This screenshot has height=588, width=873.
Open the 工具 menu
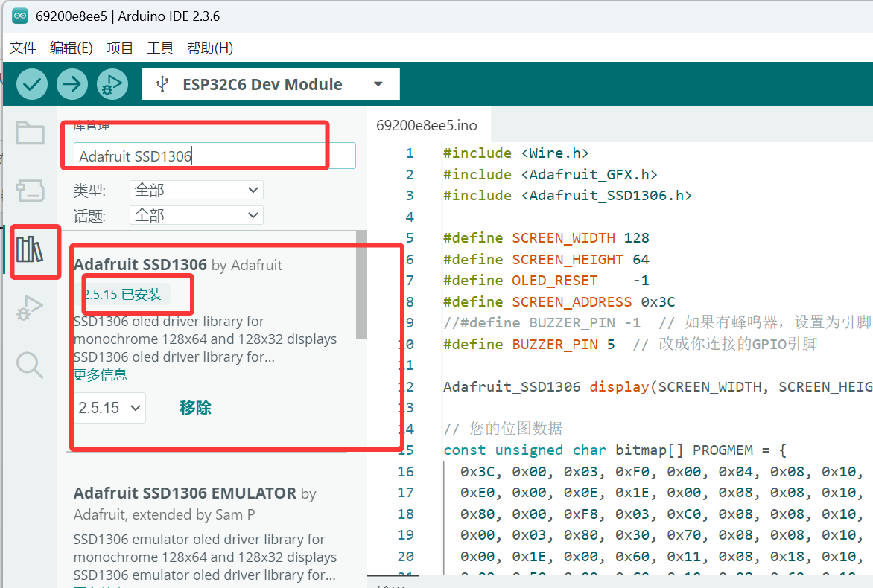pos(160,48)
